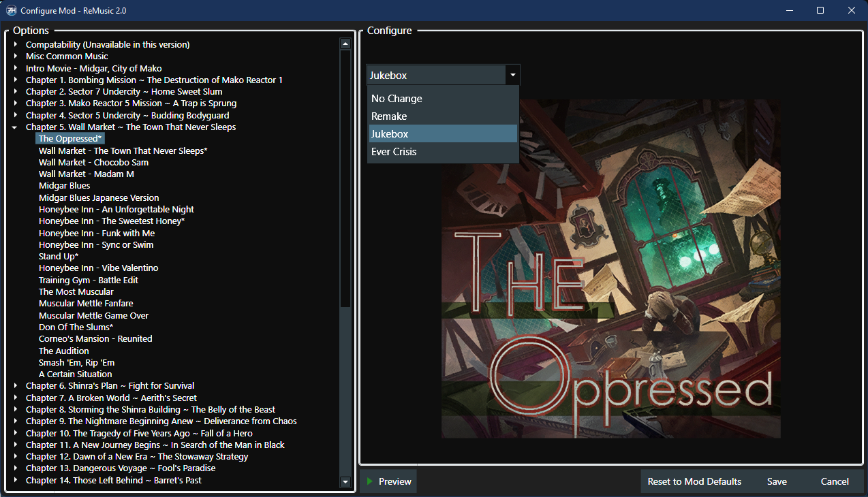Cancel the configuration dialog

click(835, 481)
